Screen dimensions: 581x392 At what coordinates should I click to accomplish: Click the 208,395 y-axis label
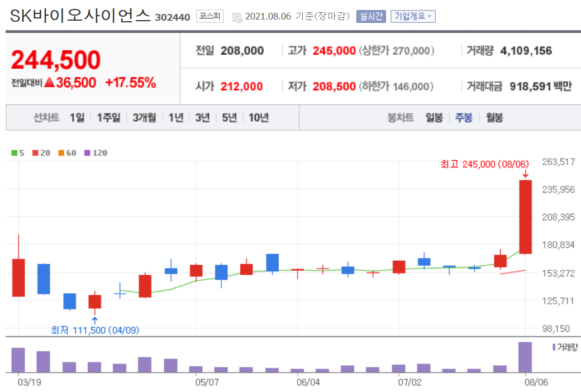tap(559, 217)
